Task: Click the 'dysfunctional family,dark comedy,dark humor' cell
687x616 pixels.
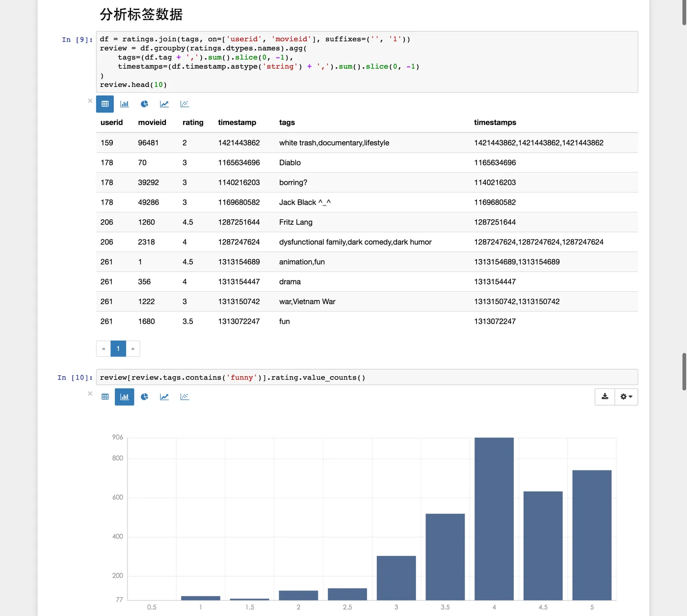Action: 355,242
